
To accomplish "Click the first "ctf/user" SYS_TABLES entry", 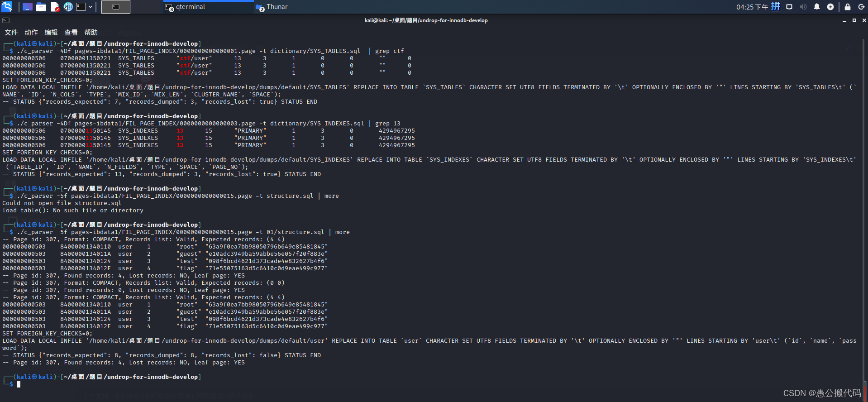I will 194,58.
